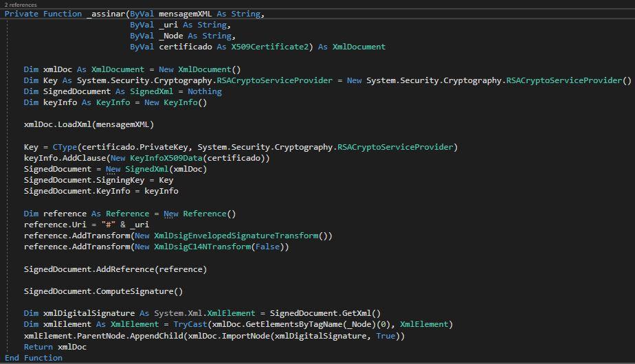This screenshot has height=364, width=635.
Task: Click the GetXml method call
Action: tap(357, 313)
